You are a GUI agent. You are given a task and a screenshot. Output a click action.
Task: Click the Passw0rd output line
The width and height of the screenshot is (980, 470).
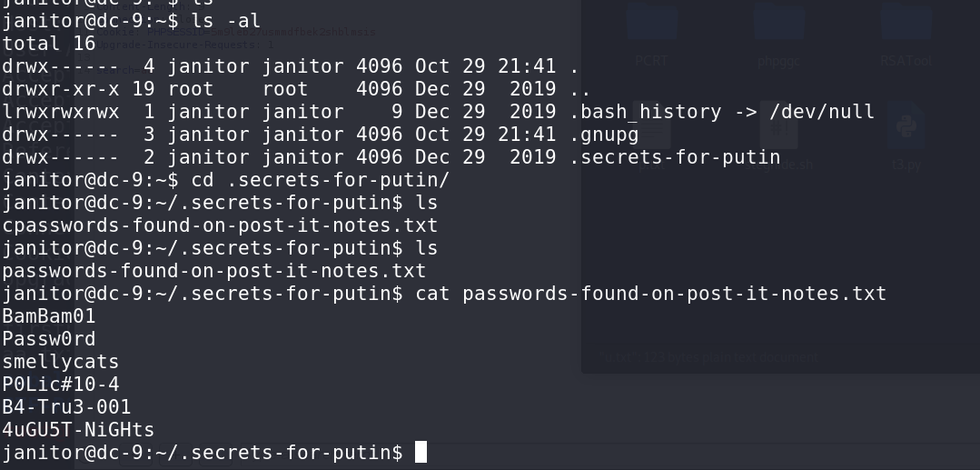(49, 339)
